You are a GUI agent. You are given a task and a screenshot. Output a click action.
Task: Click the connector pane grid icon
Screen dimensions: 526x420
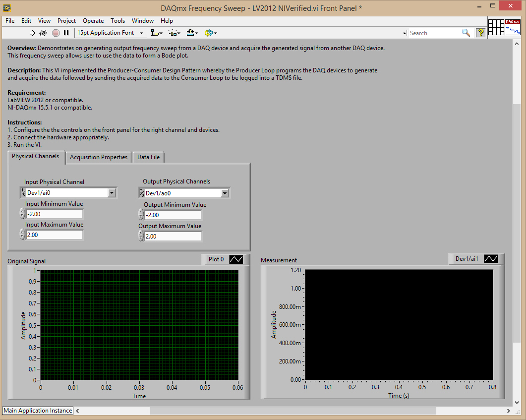(496, 27)
